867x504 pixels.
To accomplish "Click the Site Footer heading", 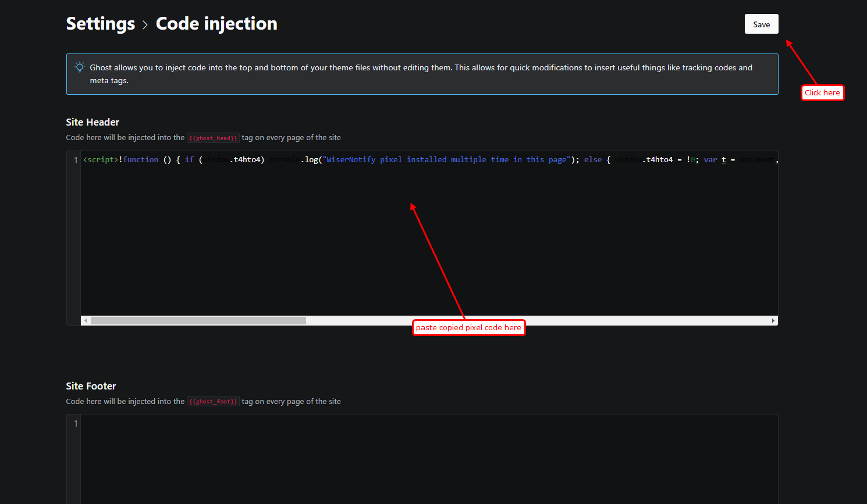I will tap(91, 386).
